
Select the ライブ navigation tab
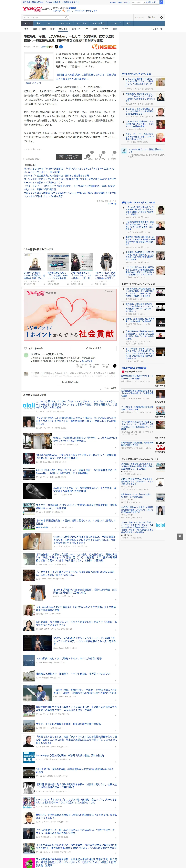coord(49,24)
